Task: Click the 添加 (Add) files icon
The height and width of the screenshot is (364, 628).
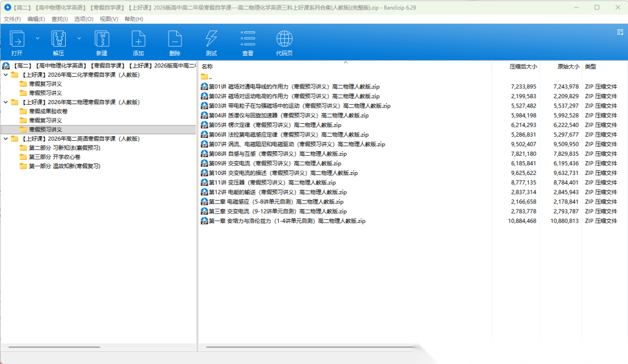Action: [x=138, y=40]
